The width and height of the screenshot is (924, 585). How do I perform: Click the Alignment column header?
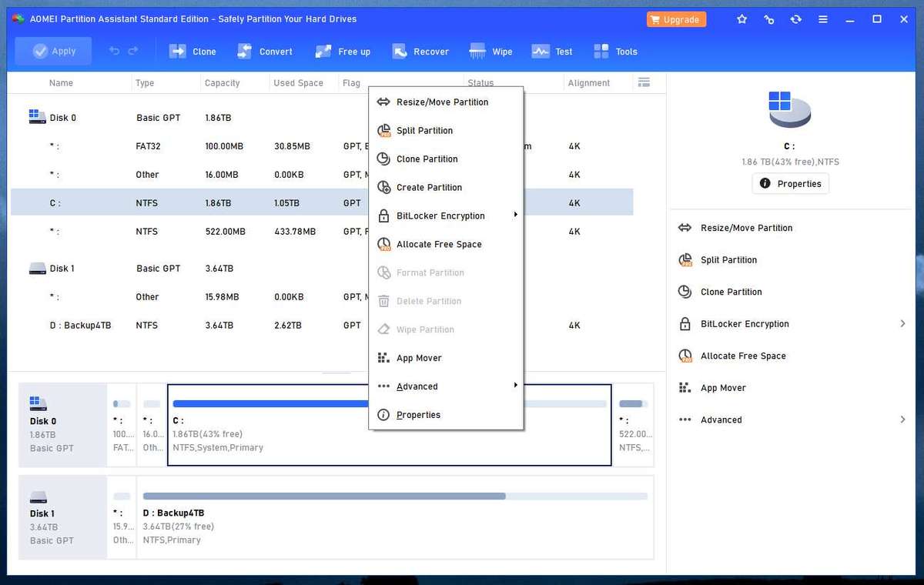(x=589, y=83)
